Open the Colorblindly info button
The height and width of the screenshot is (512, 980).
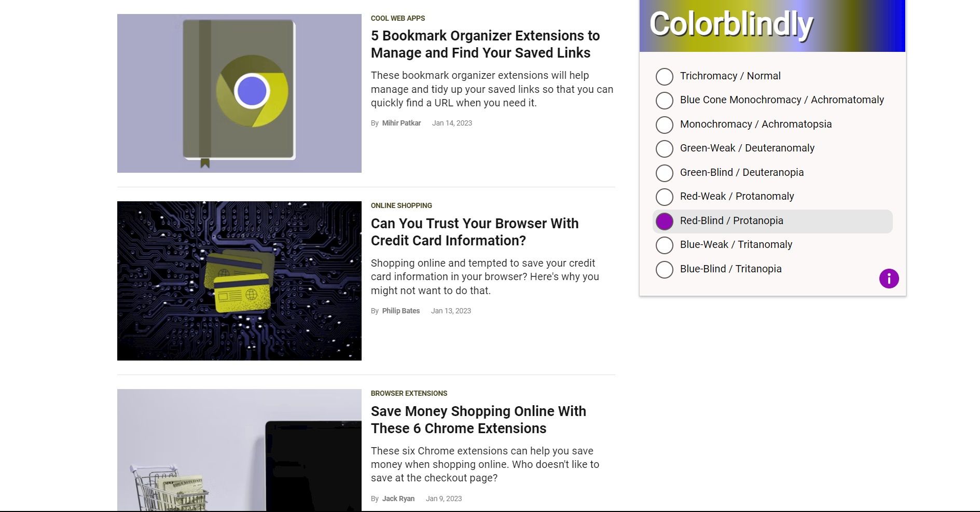click(x=889, y=279)
